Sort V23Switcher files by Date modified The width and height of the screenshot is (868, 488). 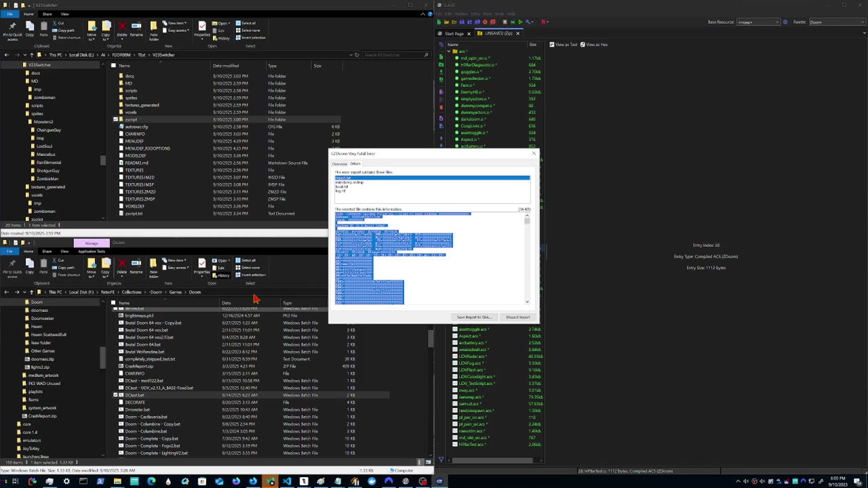coord(226,66)
